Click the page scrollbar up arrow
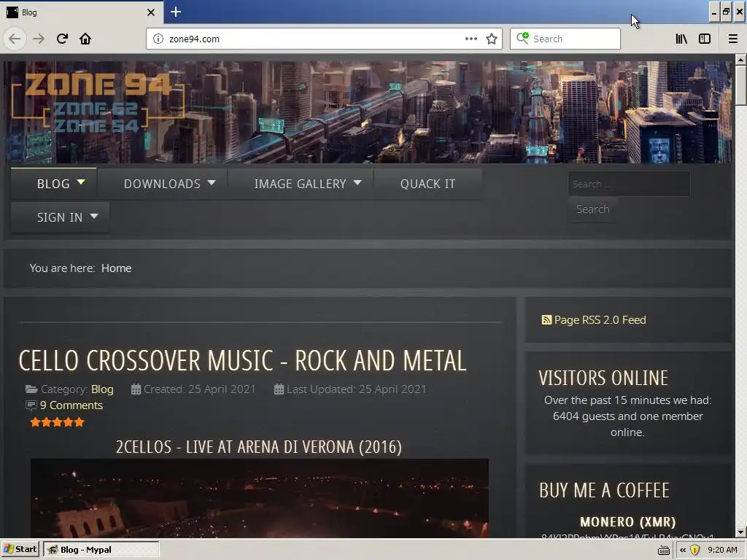The image size is (747, 560). pos(740,60)
